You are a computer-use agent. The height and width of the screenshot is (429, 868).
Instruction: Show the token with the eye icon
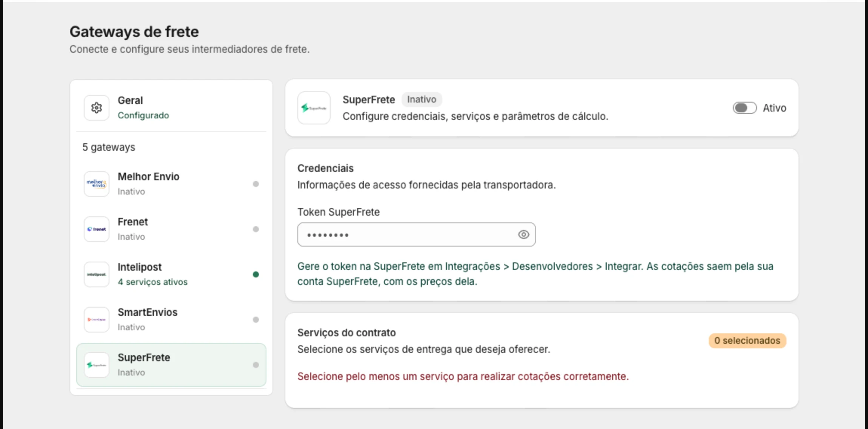tap(523, 234)
